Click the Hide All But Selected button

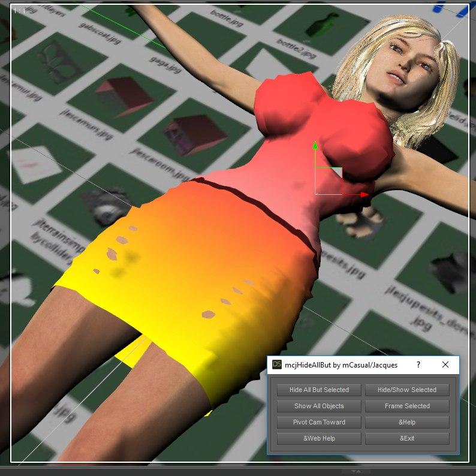pyautogui.click(x=319, y=390)
